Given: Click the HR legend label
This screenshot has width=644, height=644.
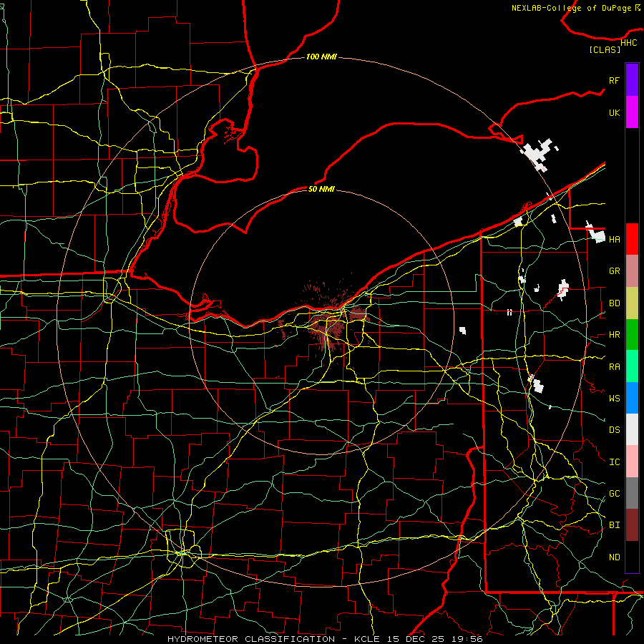Looking at the screenshot, I should coord(614,335).
